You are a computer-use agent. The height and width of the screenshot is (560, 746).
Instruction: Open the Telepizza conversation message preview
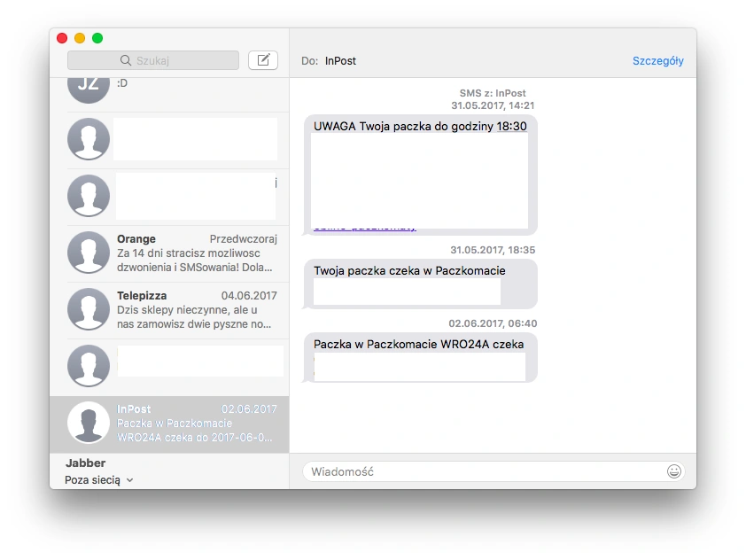(194, 317)
